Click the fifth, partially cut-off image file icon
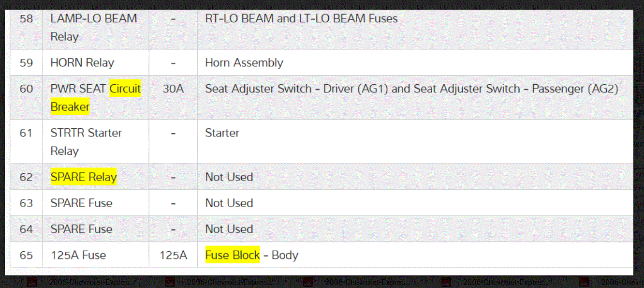The image size is (644, 288). click(584, 282)
